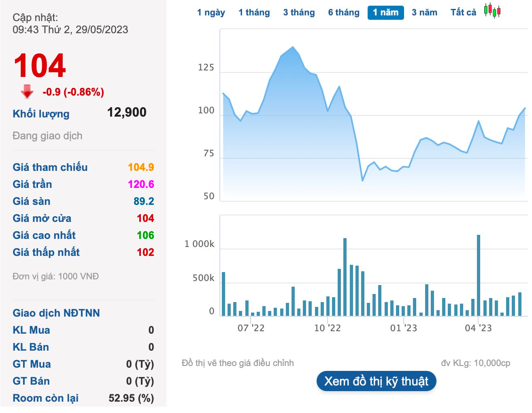This screenshot has width=532, height=413.
Task: Click the price chart peak above 125
Action: (x=293, y=47)
